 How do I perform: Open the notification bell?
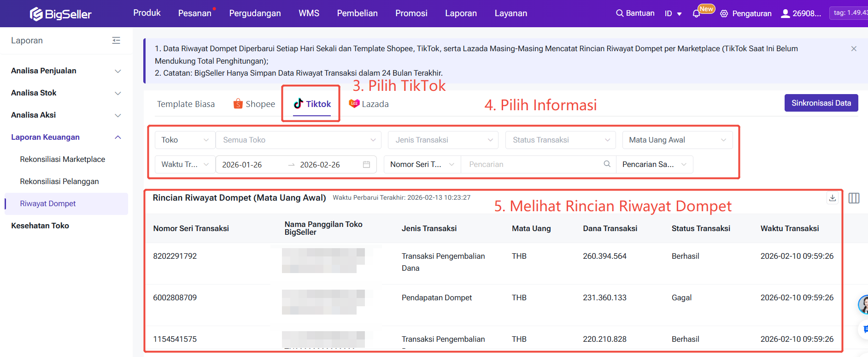coord(696,14)
